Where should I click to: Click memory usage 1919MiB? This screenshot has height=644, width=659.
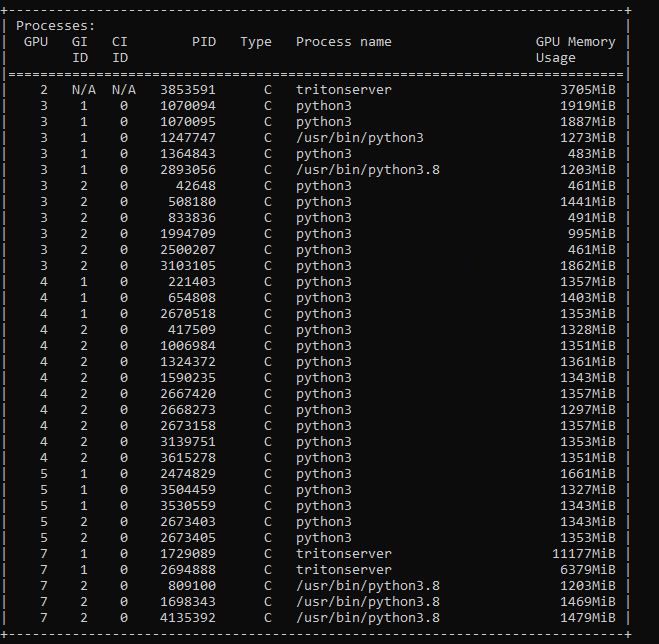point(588,106)
